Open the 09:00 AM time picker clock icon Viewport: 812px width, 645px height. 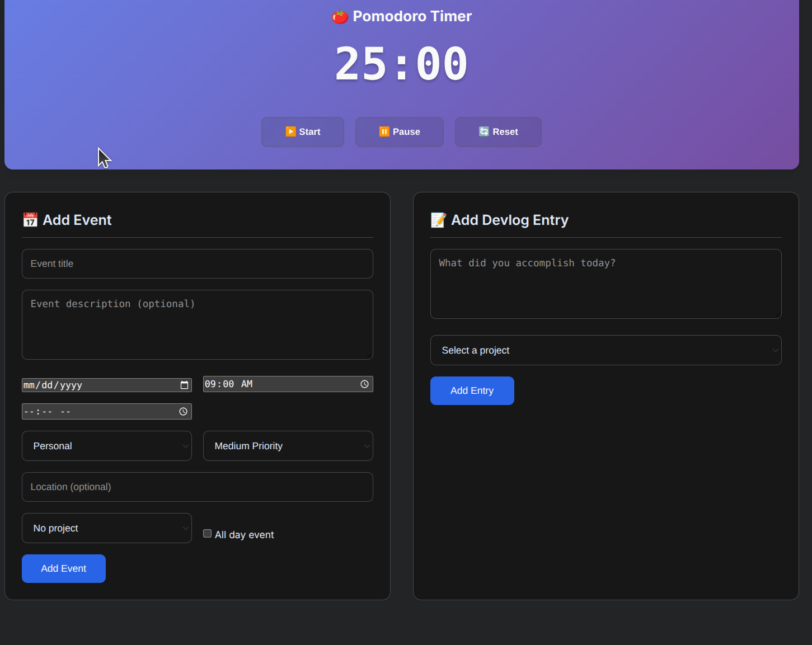(x=364, y=384)
